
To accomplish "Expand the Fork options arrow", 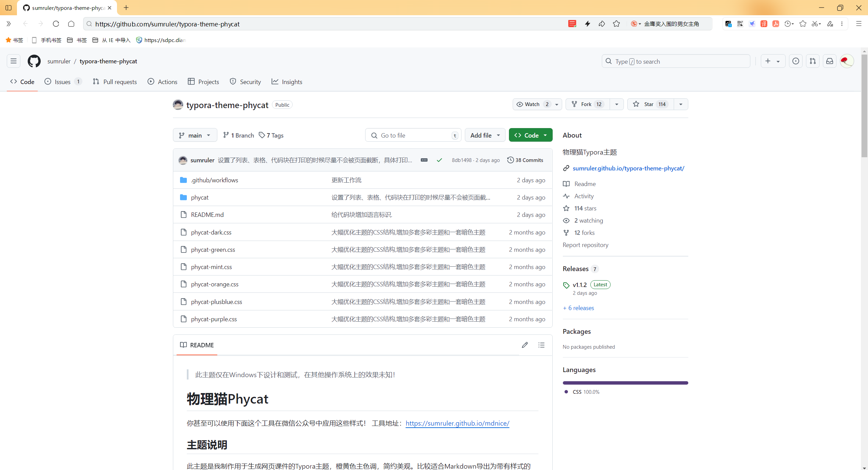I will pyautogui.click(x=617, y=104).
